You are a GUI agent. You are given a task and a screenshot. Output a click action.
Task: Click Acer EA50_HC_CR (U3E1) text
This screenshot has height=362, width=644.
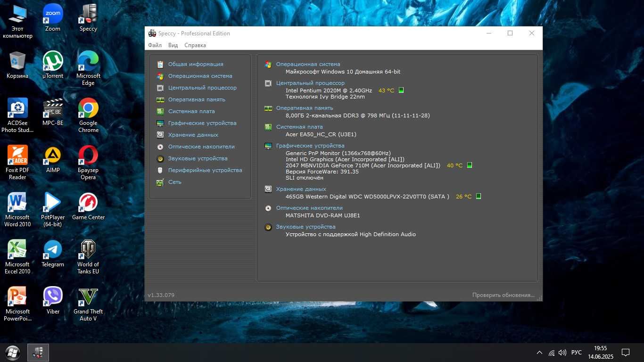click(321, 134)
